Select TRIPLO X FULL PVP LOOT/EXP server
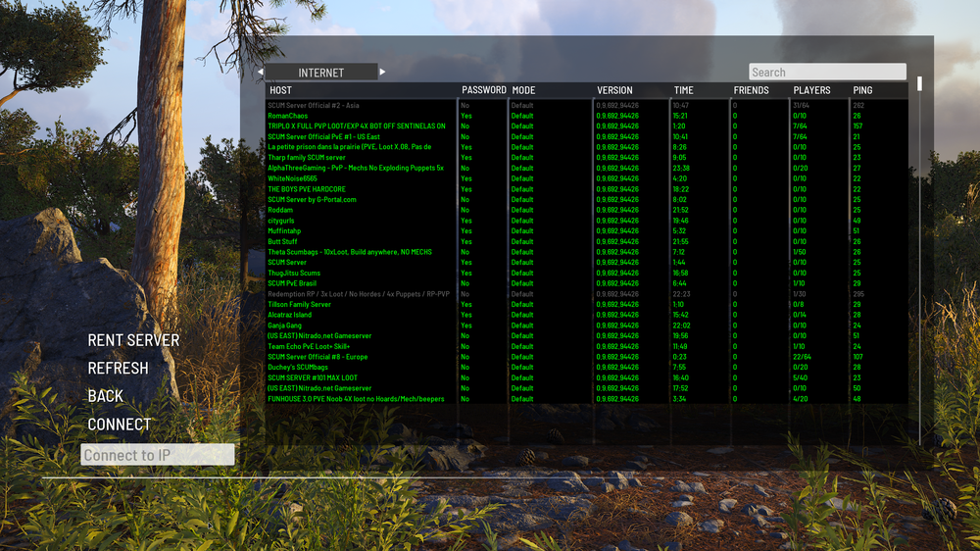This screenshot has width=980, height=551. (x=586, y=126)
